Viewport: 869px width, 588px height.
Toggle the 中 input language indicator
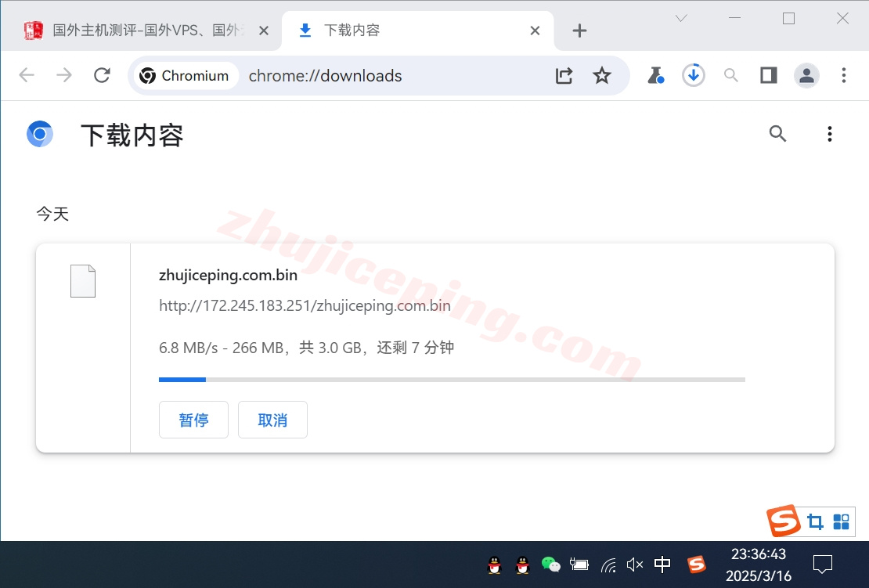[x=662, y=565]
